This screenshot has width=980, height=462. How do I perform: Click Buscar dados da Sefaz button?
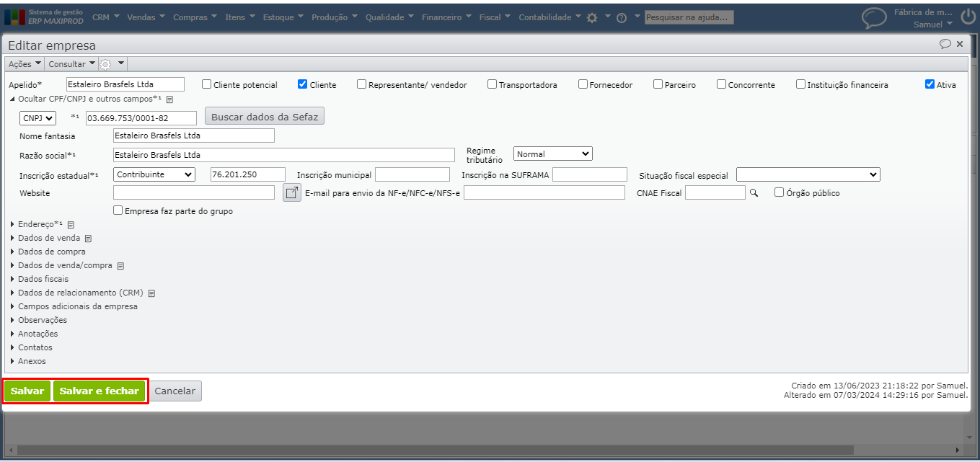point(265,116)
